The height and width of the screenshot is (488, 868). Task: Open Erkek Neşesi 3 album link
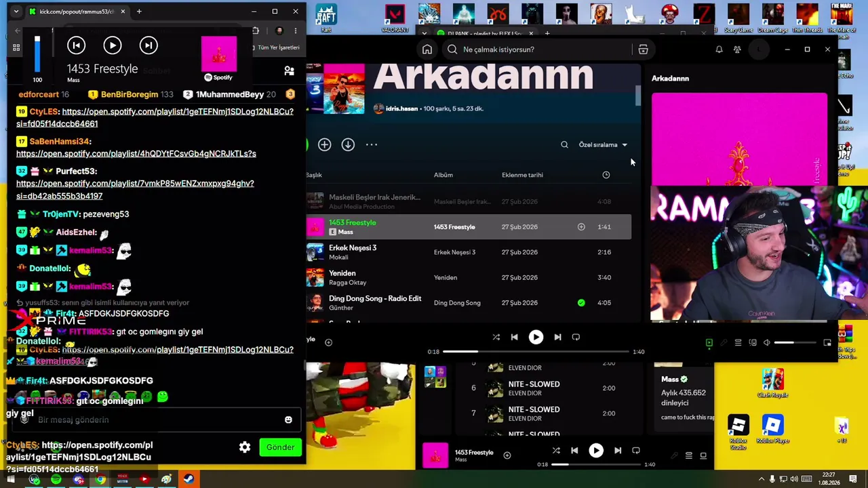point(454,252)
